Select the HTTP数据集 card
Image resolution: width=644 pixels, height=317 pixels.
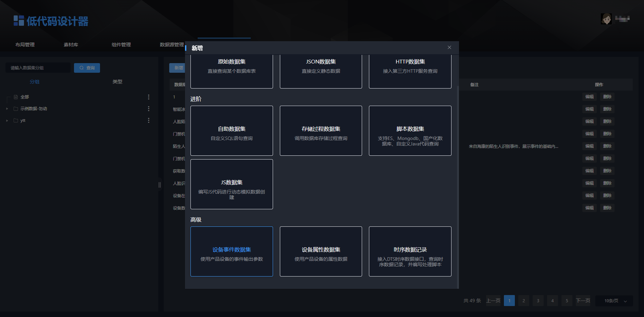coord(410,71)
